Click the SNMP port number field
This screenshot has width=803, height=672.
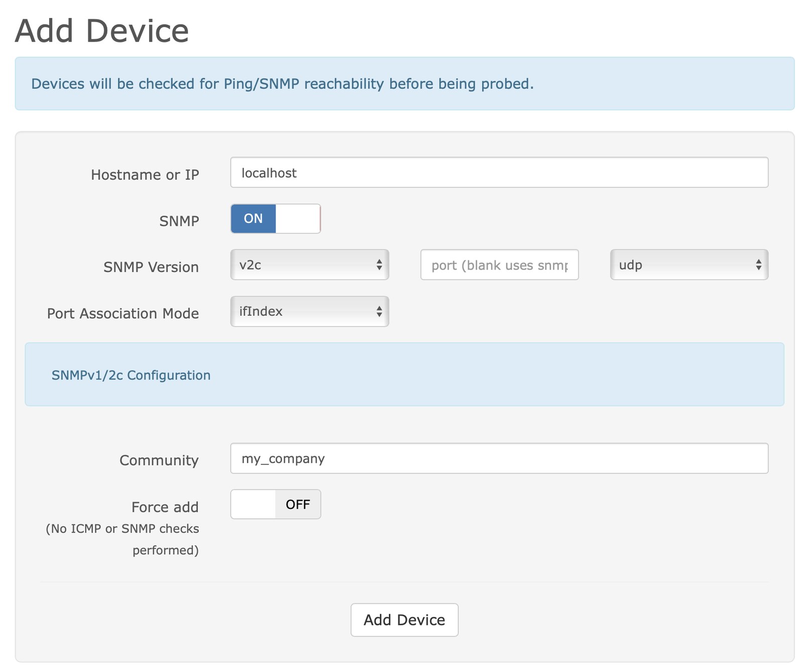click(499, 264)
